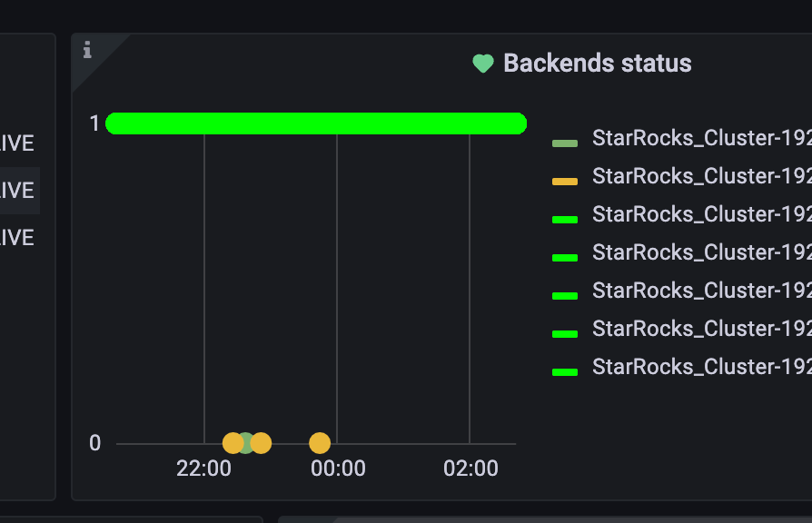Toggle the first muted-green StarRocks_Cluster legend label

[701, 138]
